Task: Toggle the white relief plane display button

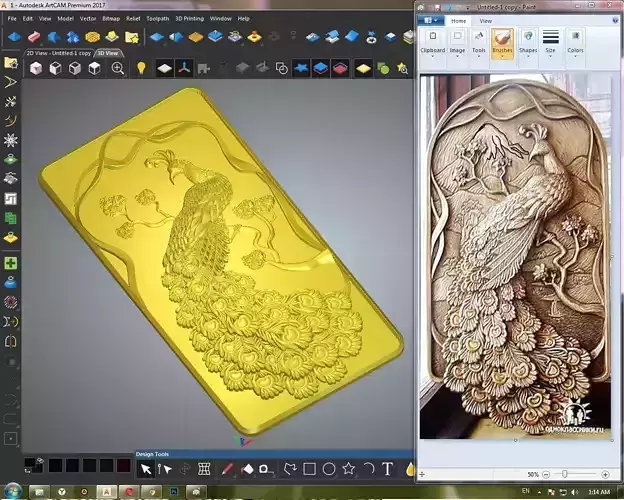Action: pyautogui.click(x=164, y=68)
